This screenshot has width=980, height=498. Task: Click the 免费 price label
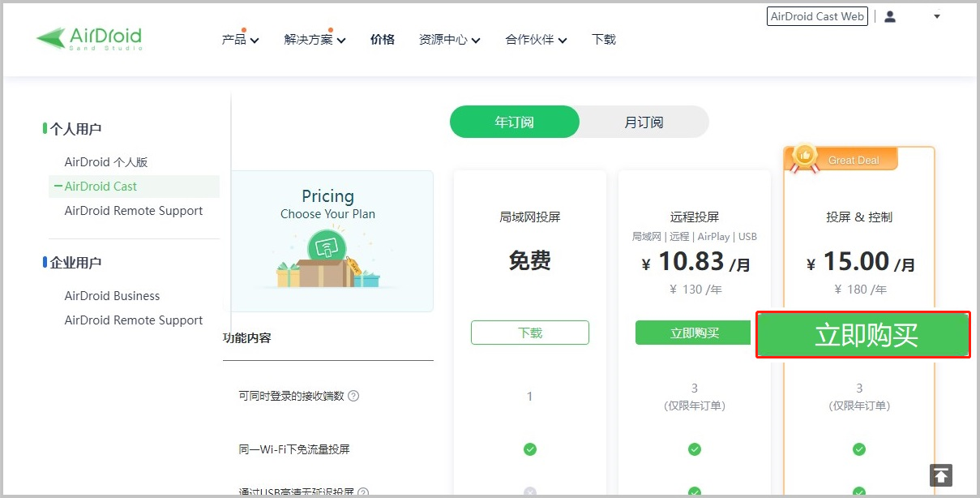pyautogui.click(x=530, y=260)
